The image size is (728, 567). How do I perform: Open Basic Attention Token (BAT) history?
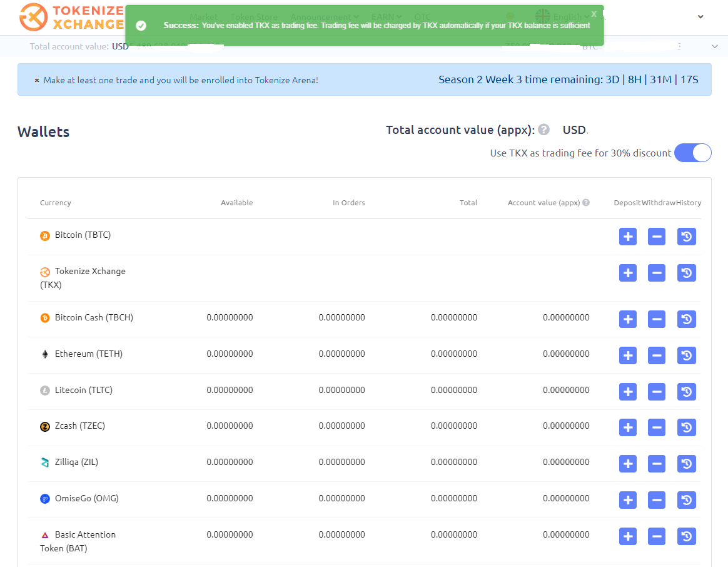[687, 536]
